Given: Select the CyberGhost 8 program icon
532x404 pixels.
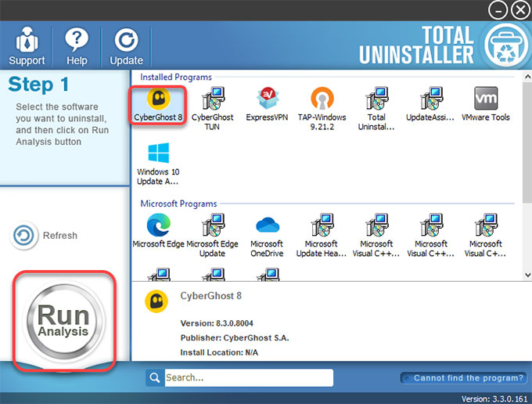Looking at the screenshot, I should pyautogui.click(x=158, y=105).
